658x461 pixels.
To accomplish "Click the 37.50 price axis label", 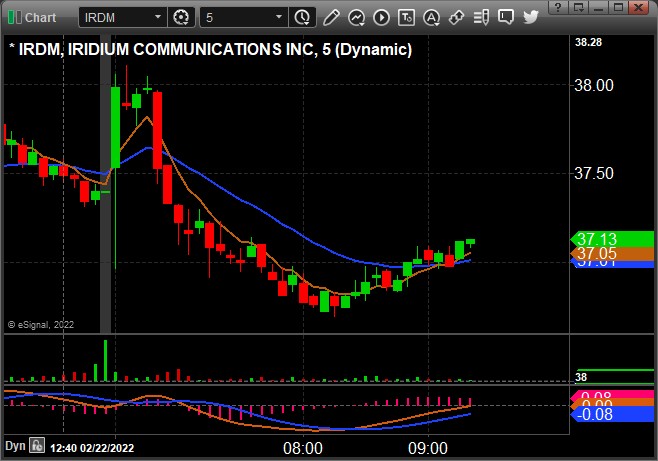I will [593, 173].
